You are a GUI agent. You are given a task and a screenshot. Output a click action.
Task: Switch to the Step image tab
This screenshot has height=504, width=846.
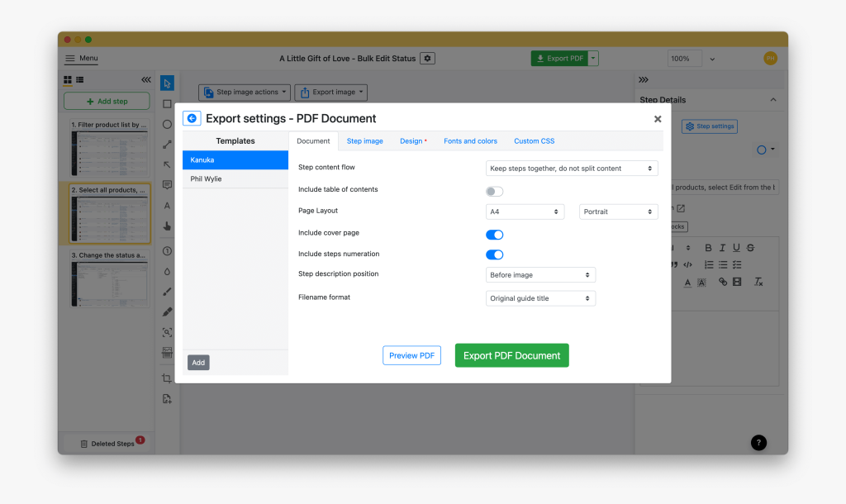[x=364, y=140]
